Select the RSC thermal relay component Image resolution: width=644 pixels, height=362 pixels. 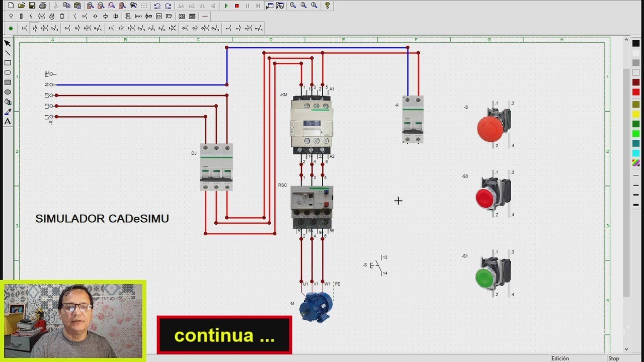coord(312,207)
